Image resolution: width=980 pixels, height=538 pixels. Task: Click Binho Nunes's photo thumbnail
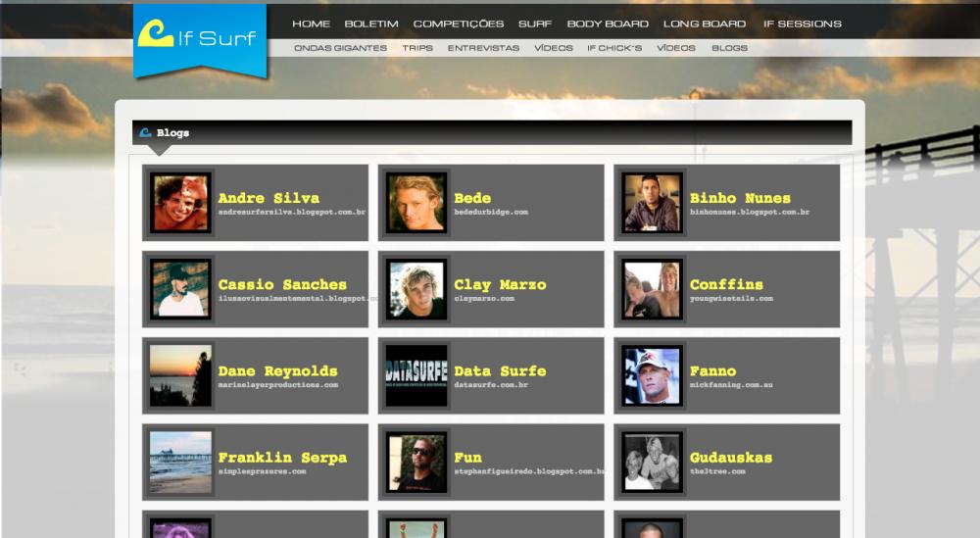point(652,203)
